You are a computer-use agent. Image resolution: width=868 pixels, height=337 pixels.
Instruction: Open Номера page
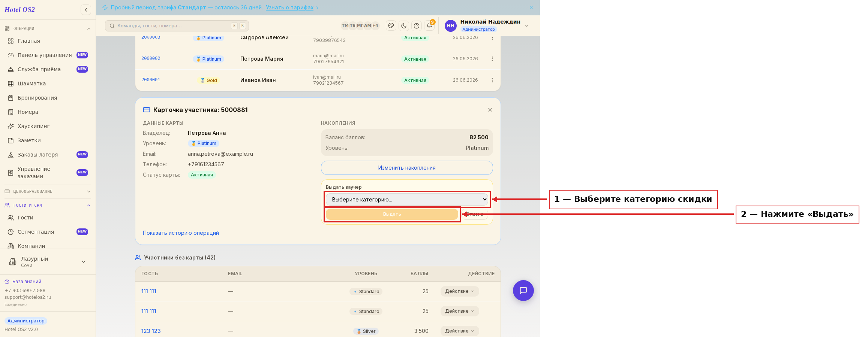click(48, 112)
